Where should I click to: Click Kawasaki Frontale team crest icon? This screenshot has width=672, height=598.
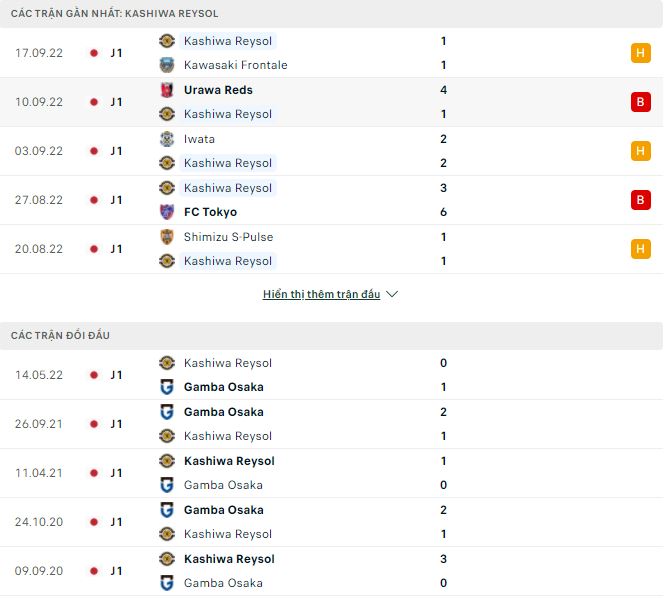click(167, 65)
